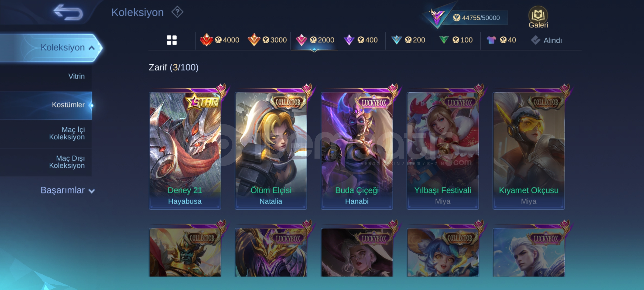Filter by the orange 3000 gem tier
This screenshot has width=644, height=290.
coord(267,40)
